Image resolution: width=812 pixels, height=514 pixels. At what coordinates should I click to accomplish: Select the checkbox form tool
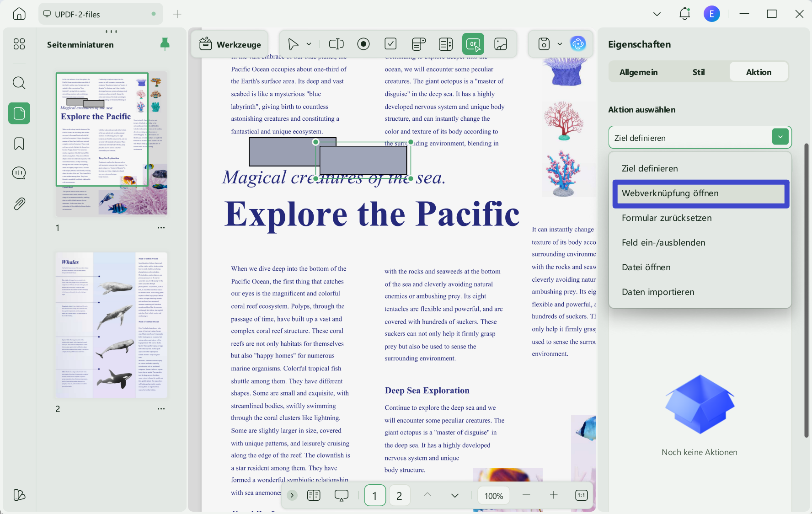[390, 44]
